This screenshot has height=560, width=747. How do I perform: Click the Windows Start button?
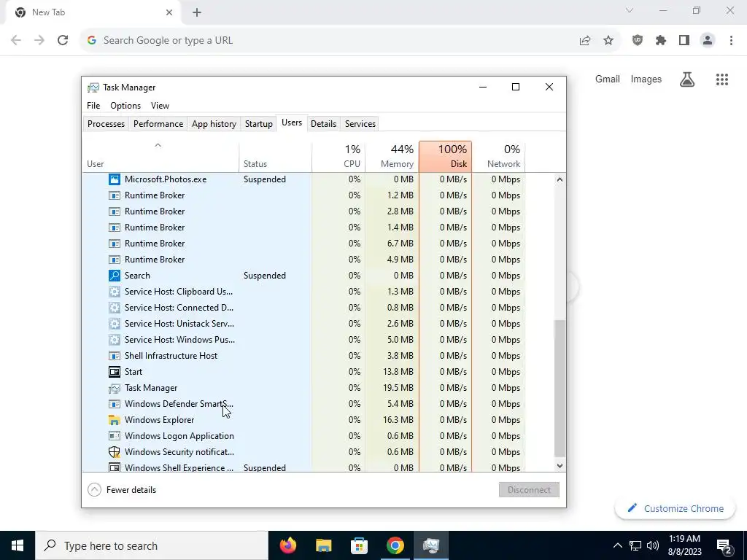[x=18, y=545]
